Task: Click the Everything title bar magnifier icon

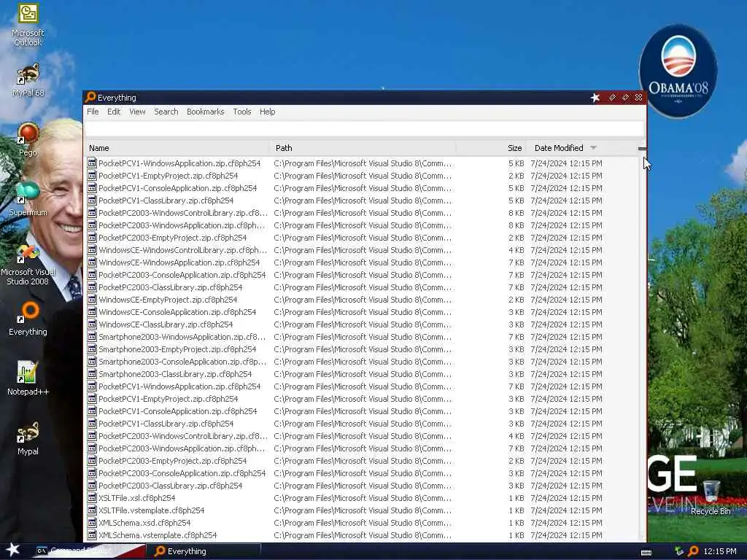Action: 90,97
